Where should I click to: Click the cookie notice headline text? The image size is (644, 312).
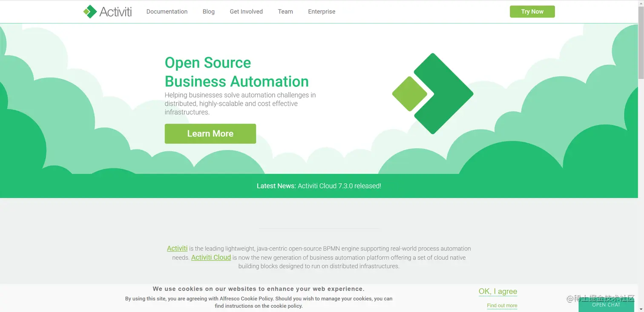click(x=259, y=289)
